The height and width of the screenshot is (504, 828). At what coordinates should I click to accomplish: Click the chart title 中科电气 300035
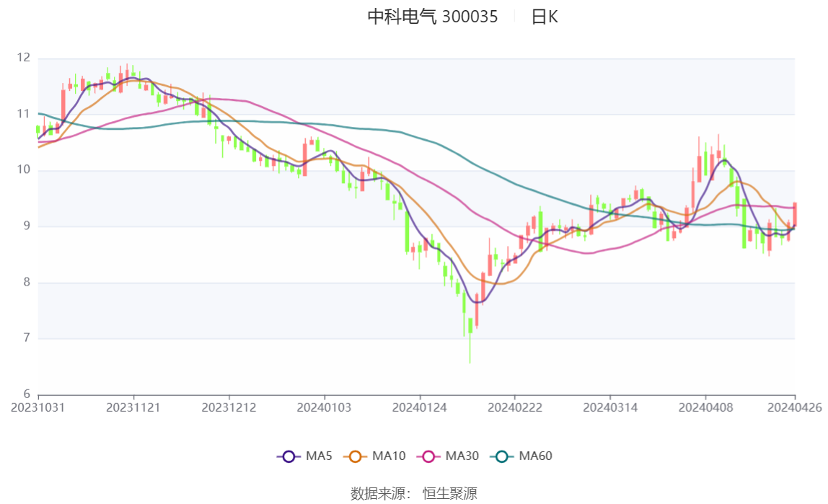click(433, 17)
